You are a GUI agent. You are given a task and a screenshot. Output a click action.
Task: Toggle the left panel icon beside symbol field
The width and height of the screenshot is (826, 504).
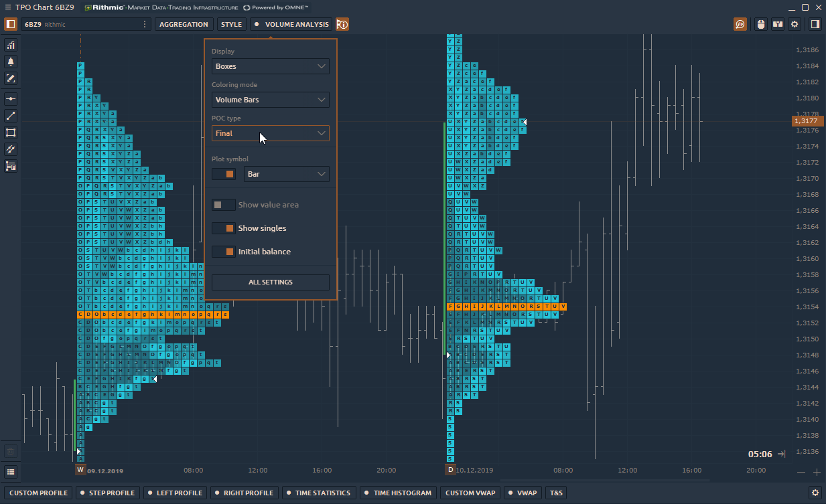click(x=10, y=24)
